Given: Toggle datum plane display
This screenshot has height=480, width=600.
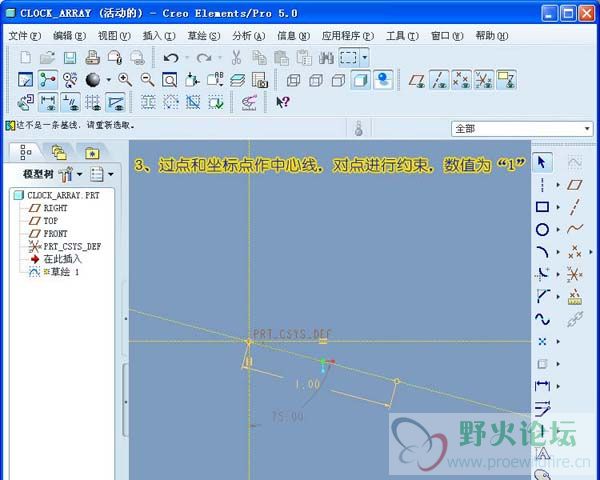Looking at the screenshot, I should point(416,80).
